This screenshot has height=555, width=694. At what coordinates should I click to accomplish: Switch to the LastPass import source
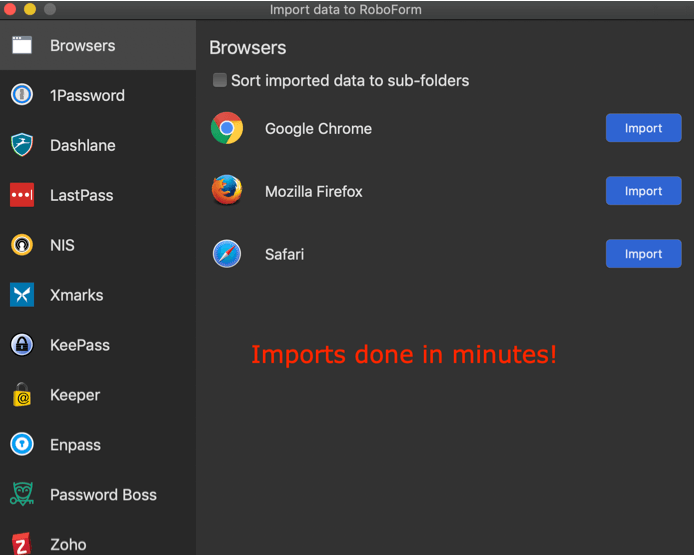click(x=81, y=195)
